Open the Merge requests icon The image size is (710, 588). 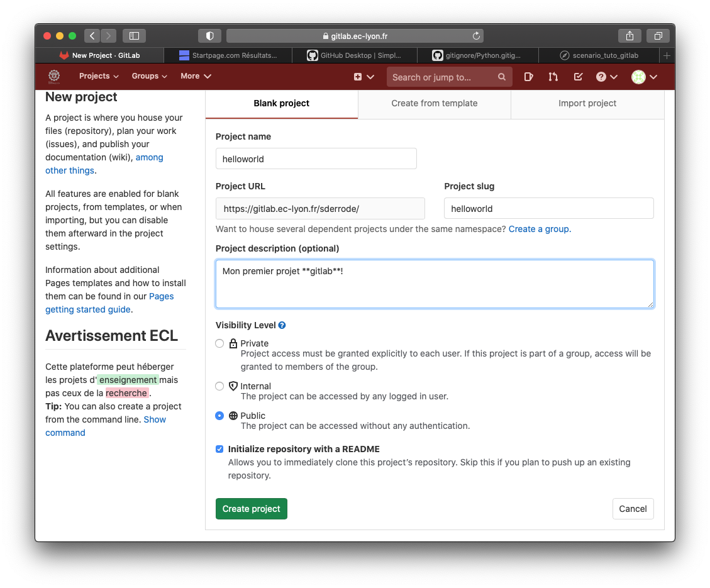point(553,77)
